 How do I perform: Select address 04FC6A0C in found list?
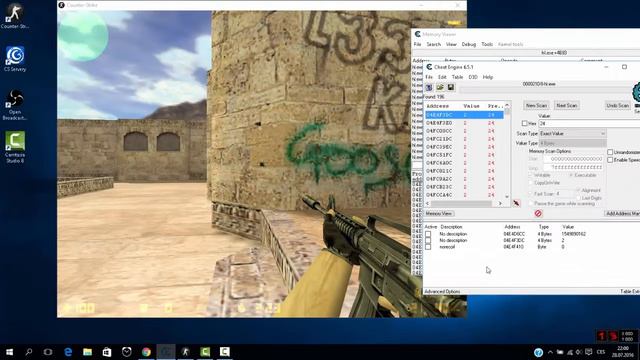coord(464,163)
